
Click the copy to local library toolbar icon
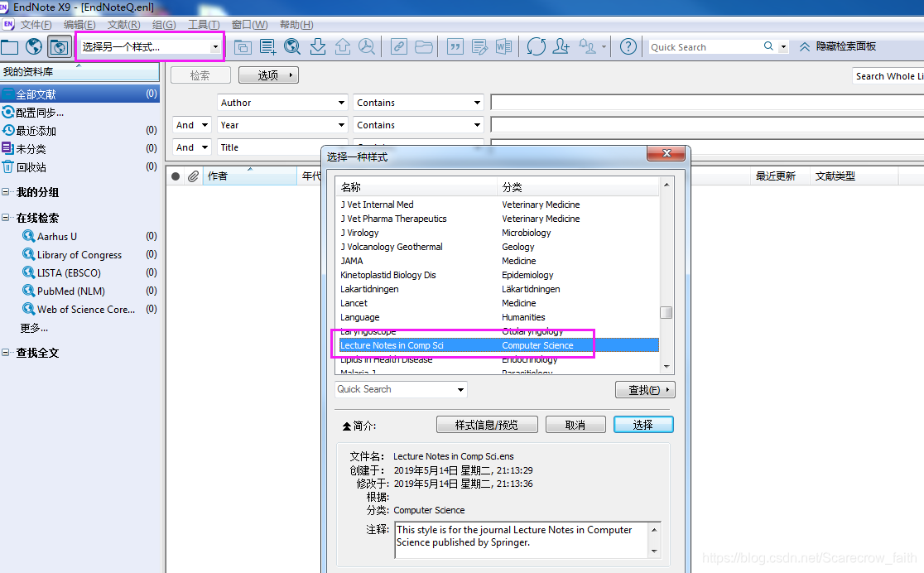click(243, 46)
